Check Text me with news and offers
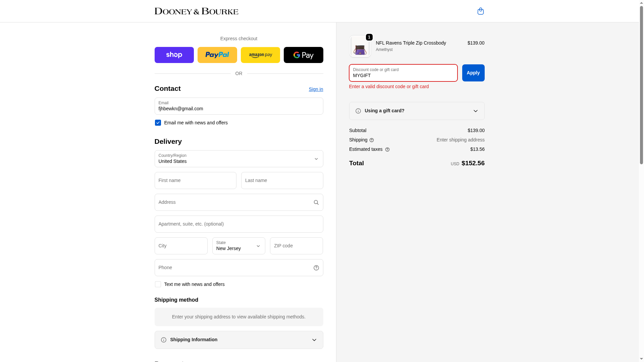 click(x=158, y=284)
